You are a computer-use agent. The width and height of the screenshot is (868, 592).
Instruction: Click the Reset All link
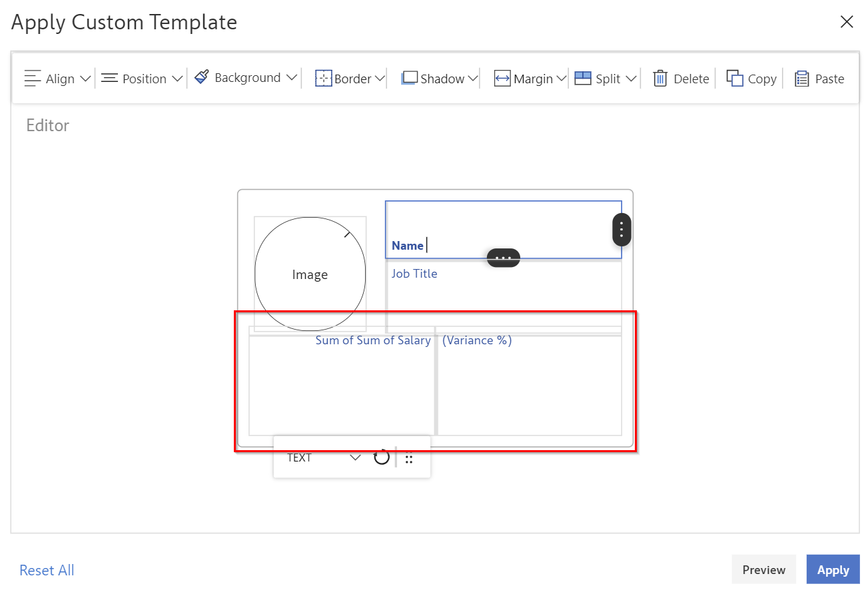pyautogui.click(x=47, y=570)
